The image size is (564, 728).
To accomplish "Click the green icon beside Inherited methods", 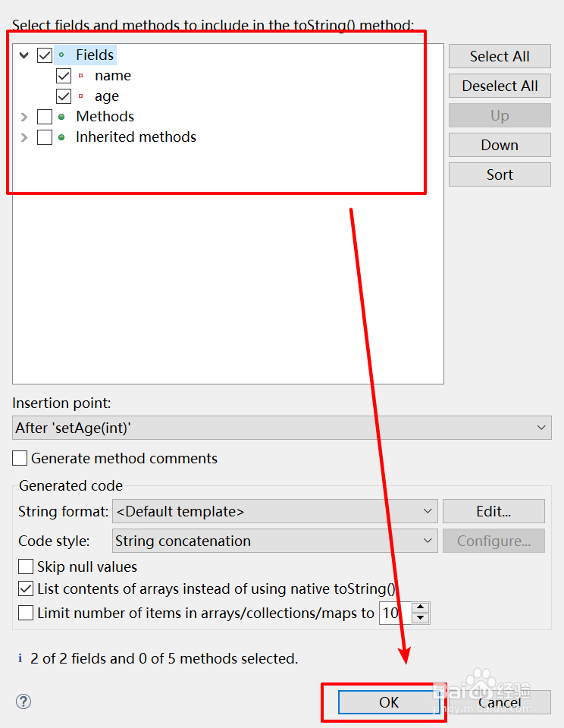I will click(x=63, y=137).
